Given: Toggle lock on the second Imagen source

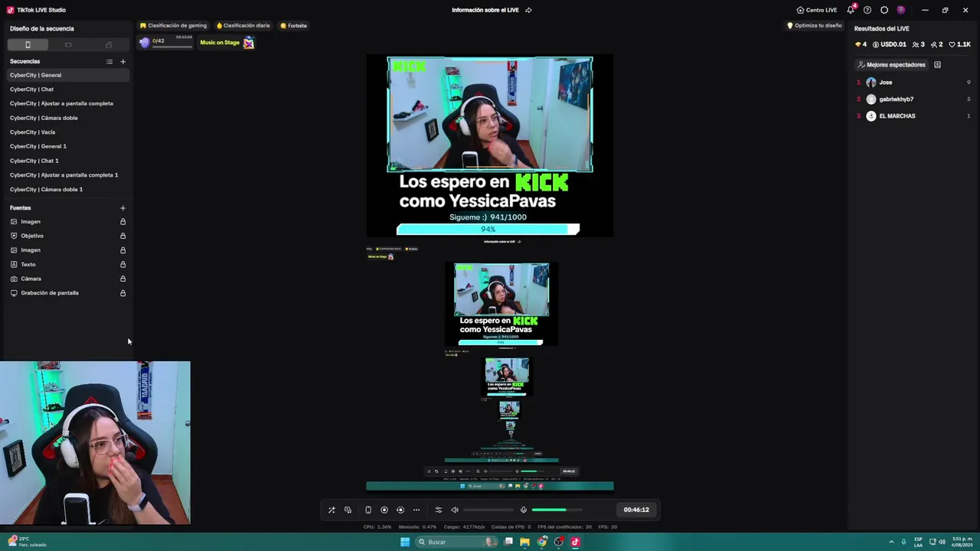Looking at the screenshot, I should 122,250.
